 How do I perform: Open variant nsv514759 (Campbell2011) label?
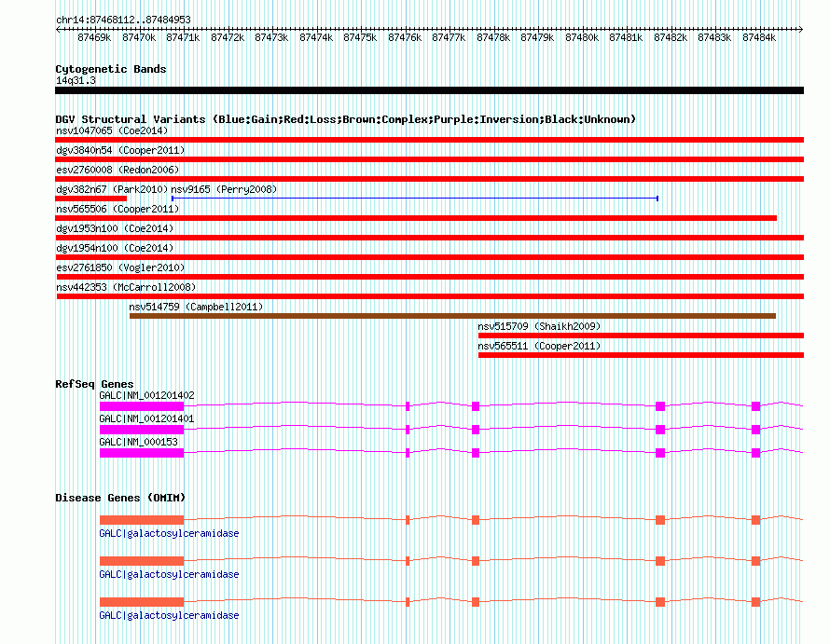click(x=196, y=307)
